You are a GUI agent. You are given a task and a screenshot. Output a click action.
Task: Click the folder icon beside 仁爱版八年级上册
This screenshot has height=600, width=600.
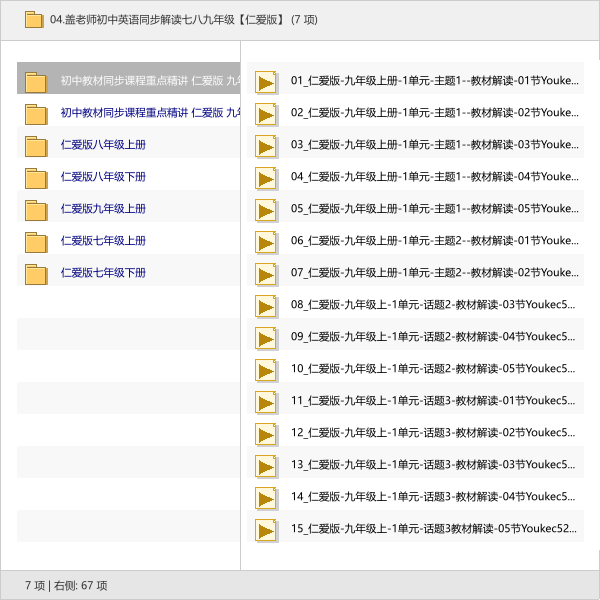coord(36,146)
